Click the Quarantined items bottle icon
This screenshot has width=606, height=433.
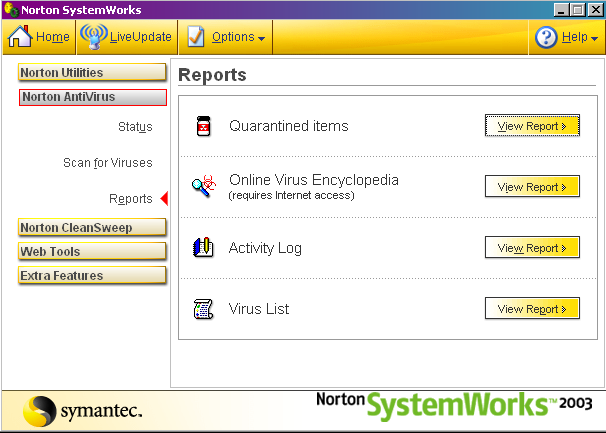click(x=203, y=126)
